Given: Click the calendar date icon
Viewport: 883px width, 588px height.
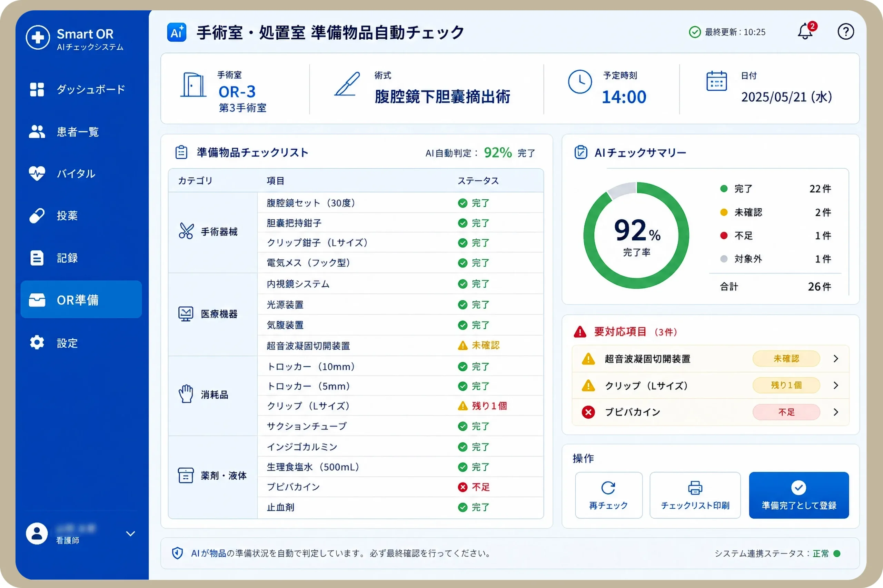Looking at the screenshot, I should point(716,81).
